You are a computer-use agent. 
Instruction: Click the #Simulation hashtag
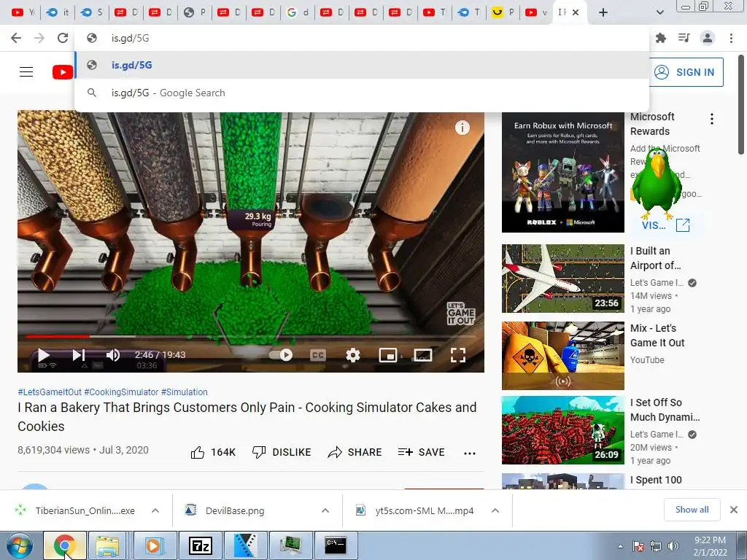click(185, 392)
